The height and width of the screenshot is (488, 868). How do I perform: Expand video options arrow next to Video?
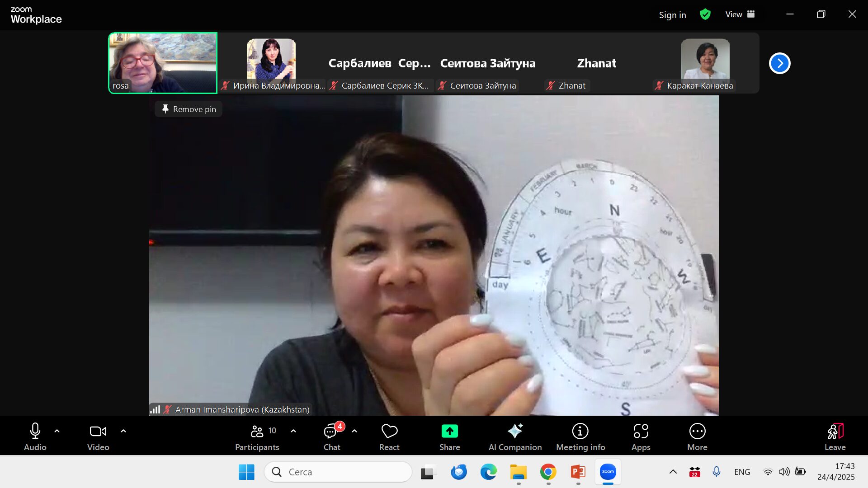[x=123, y=431]
